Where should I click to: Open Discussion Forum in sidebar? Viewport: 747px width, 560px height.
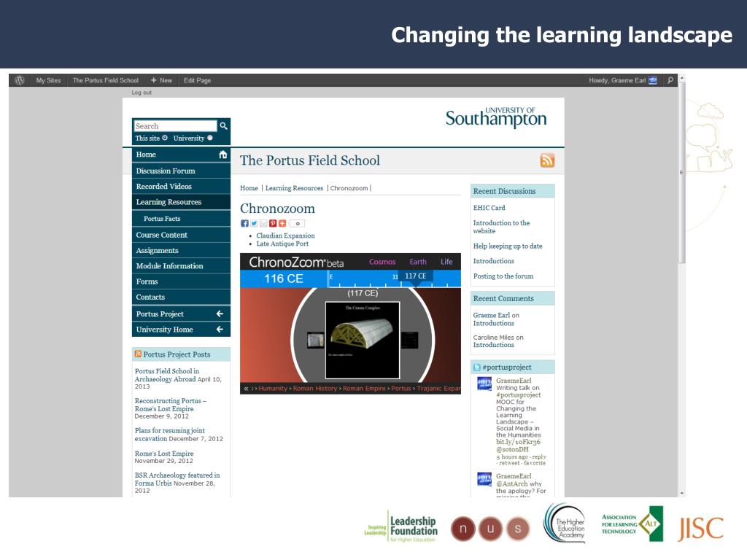pyautogui.click(x=181, y=171)
